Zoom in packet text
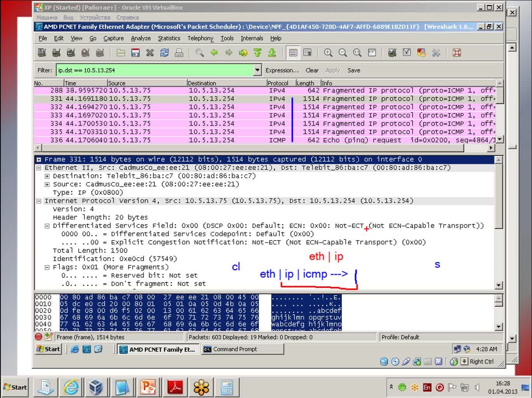 (328, 52)
